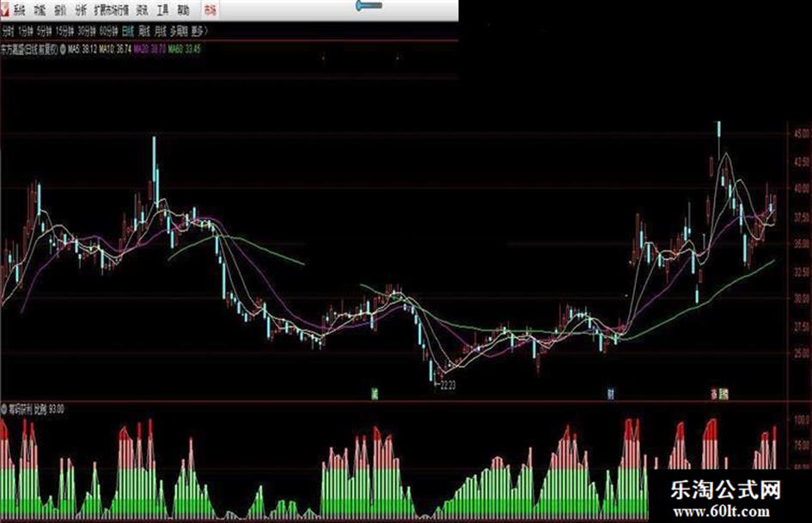The image size is (812, 523).
Task: Switch to the 分时 chart period
Action: [7, 31]
